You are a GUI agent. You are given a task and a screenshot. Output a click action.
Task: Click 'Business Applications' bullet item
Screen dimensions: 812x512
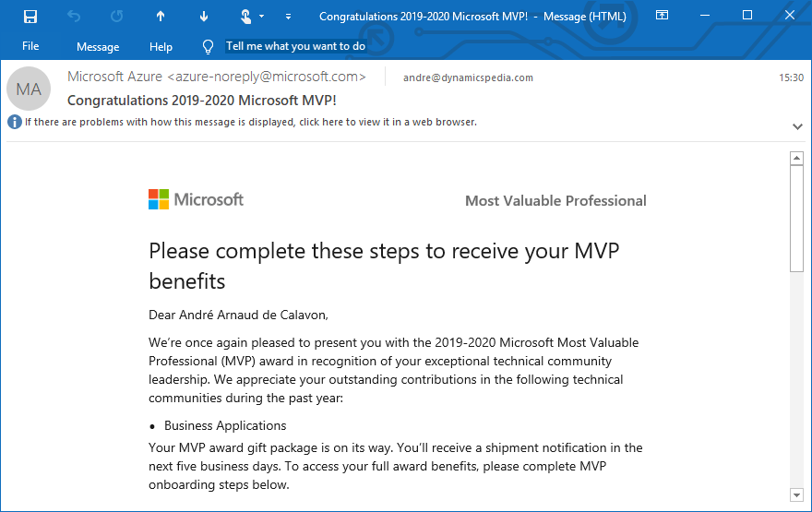point(225,425)
